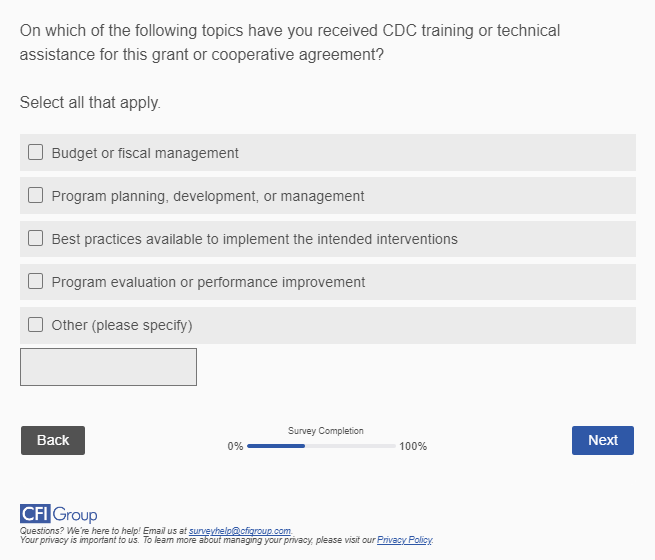Toggle the Other (please specify) checkbox
Screen dimensions: 655x560
tap(36, 325)
